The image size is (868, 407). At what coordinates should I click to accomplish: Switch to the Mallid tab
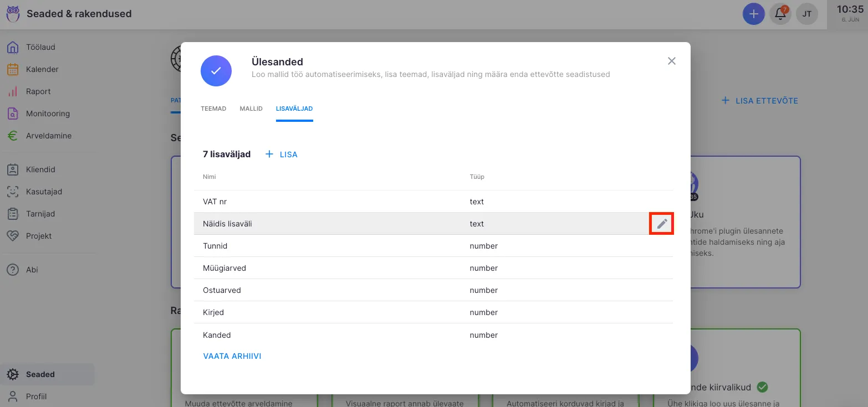click(x=251, y=109)
